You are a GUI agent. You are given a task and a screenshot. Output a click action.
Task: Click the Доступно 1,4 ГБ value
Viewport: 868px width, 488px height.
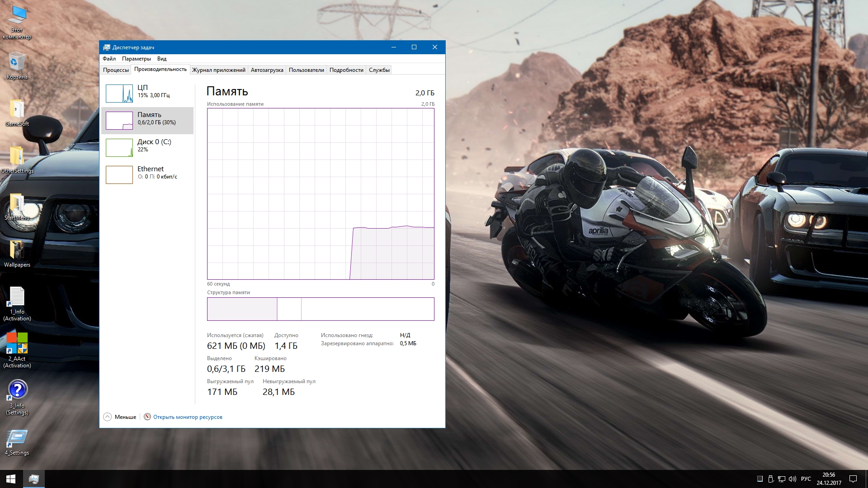coord(286,346)
